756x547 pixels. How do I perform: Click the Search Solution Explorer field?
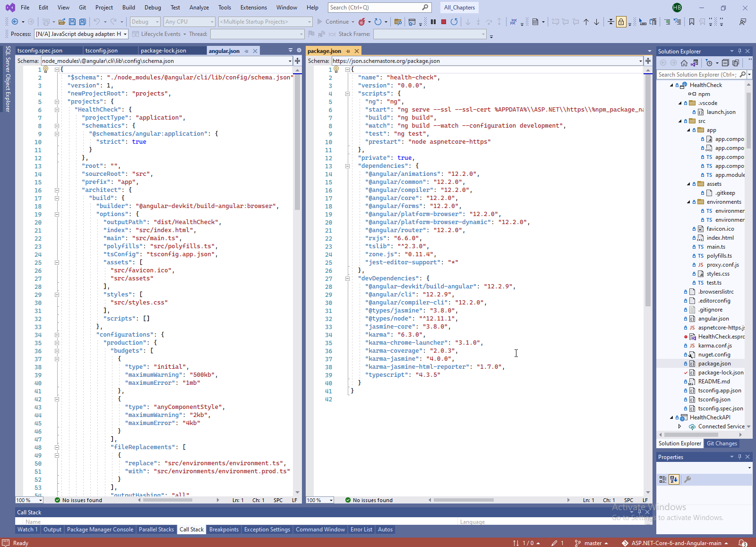pyautogui.click(x=697, y=75)
